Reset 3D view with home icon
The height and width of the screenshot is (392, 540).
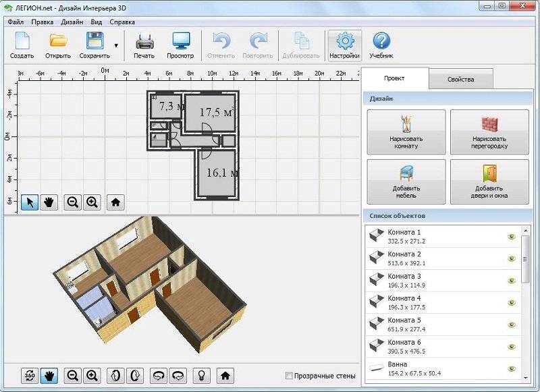click(x=225, y=376)
